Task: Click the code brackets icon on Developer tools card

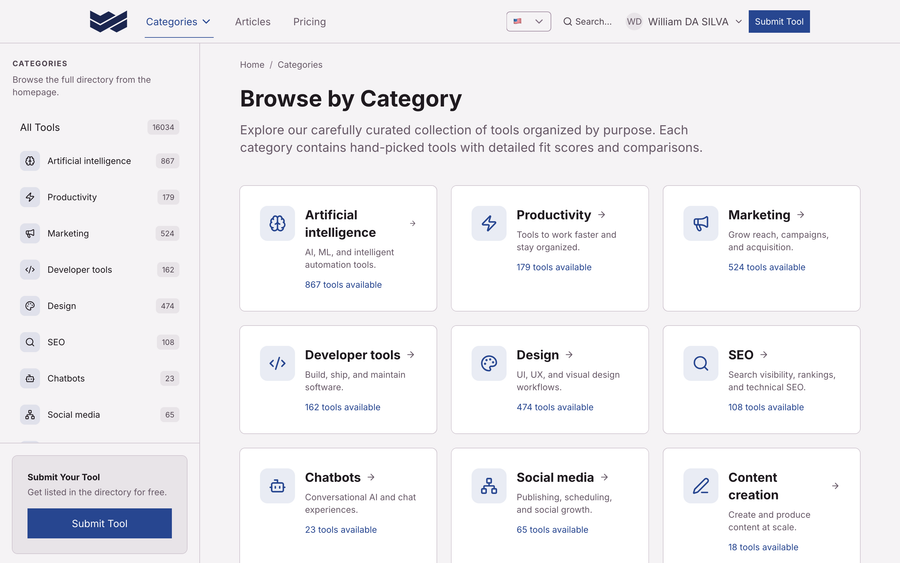Action: click(x=277, y=363)
